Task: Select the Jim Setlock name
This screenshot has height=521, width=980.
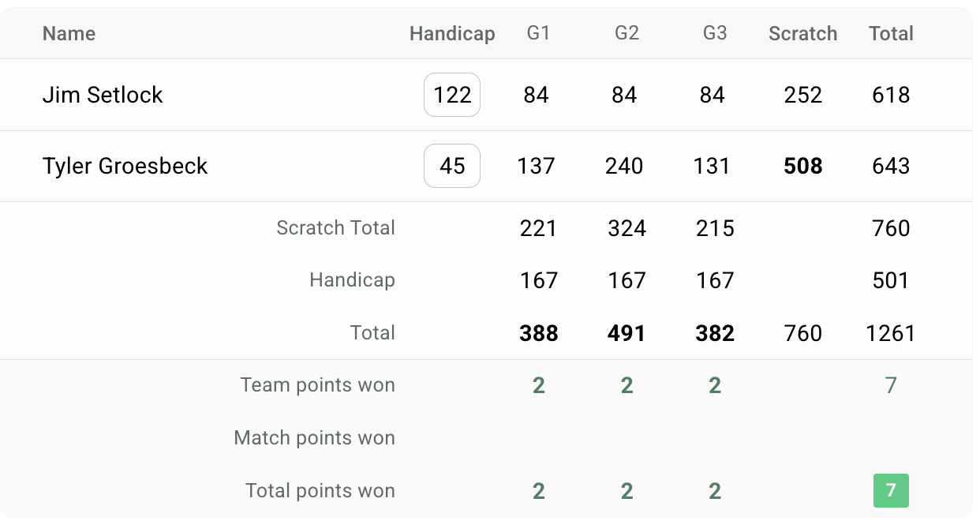Action: click(103, 95)
